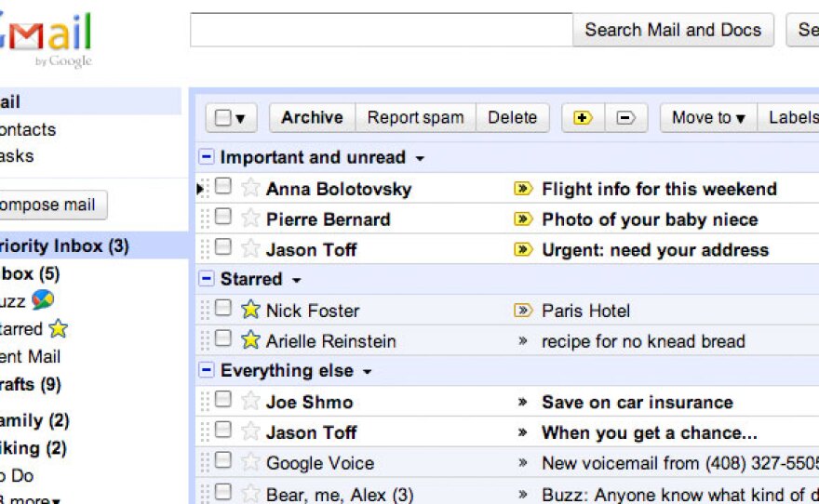The width and height of the screenshot is (819, 504).
Task: Click the Archive button
Action: click(312, 118)
